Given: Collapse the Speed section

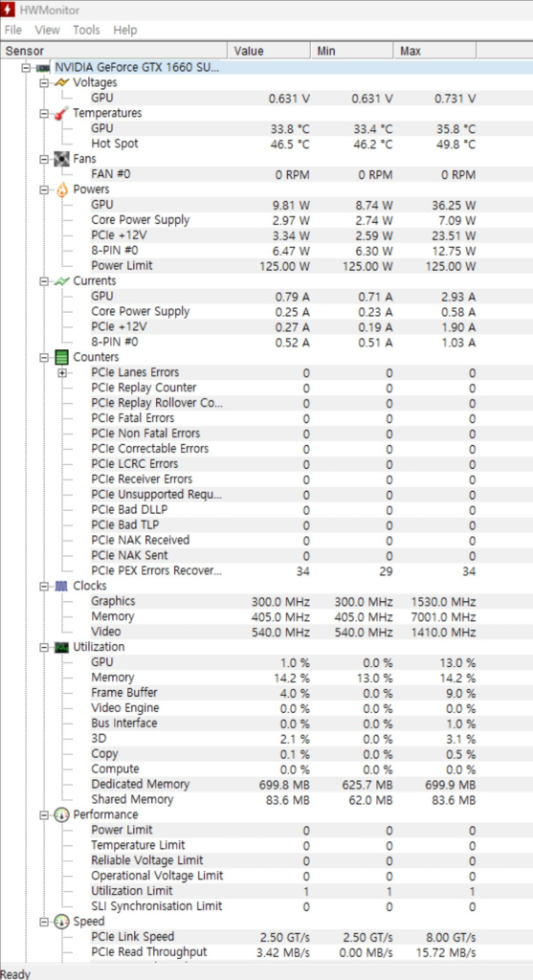Looking at the screenshot, I should (44, 922).
